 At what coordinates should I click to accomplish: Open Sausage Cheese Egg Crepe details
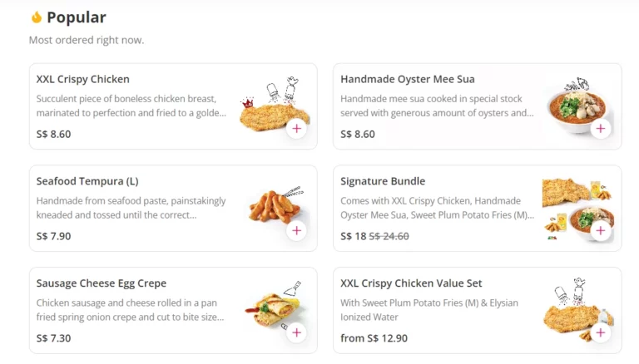tap(102, 283)
